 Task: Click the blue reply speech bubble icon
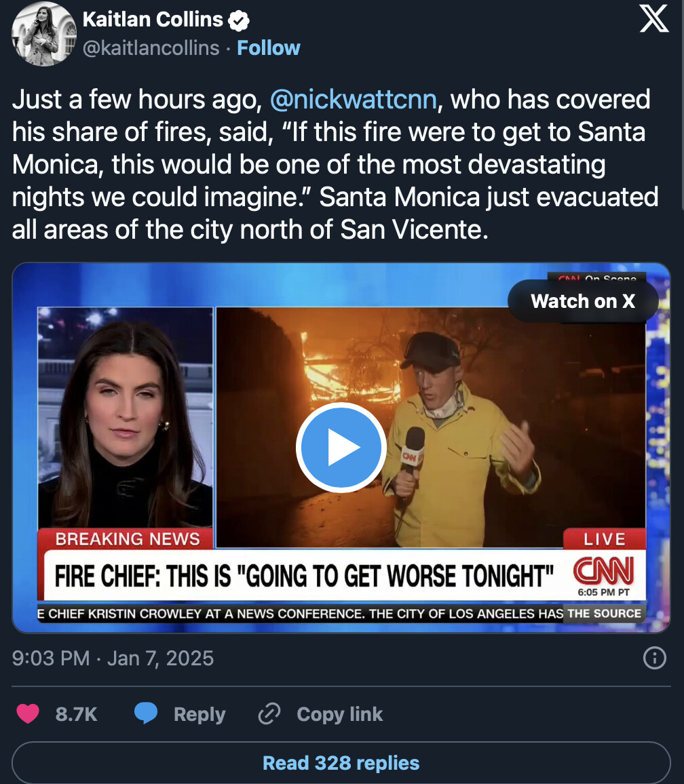146,713
